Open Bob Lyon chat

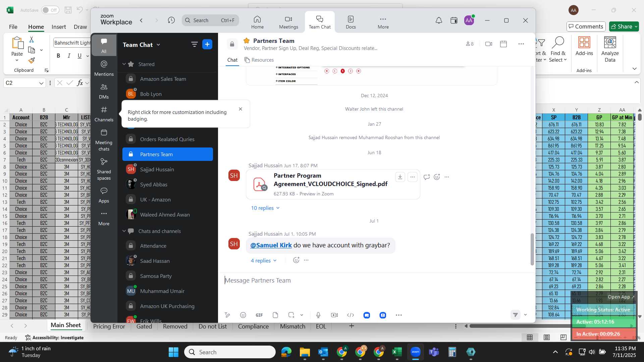[x=167, y=94]
